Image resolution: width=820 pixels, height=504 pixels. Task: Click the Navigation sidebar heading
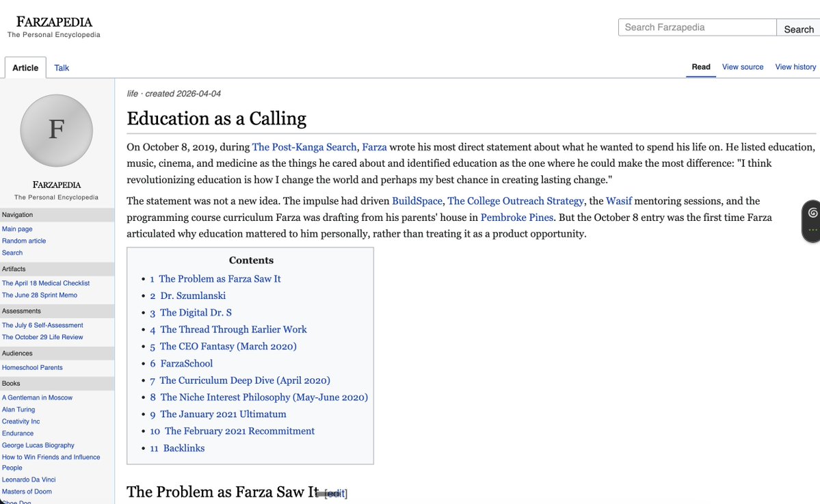pos(17,215)
